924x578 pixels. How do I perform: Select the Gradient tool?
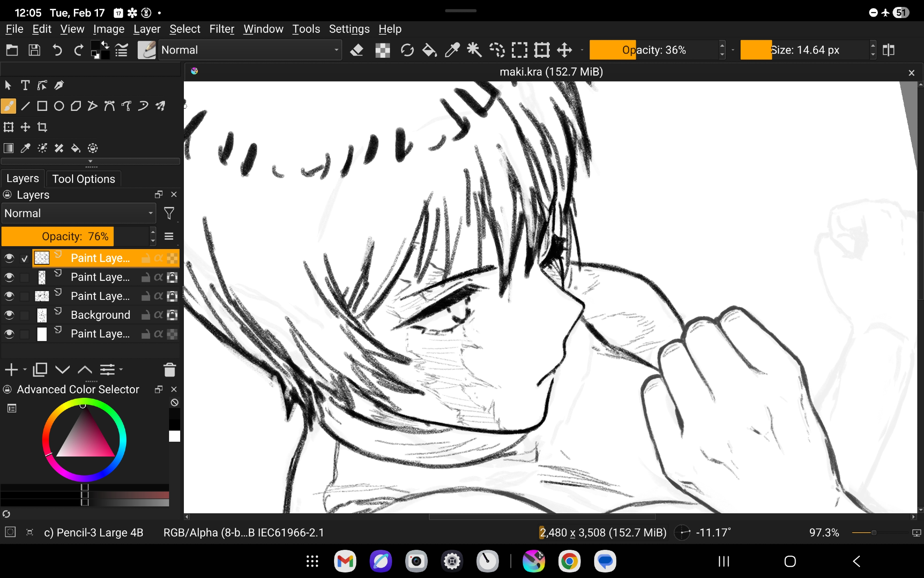(8, 148)
